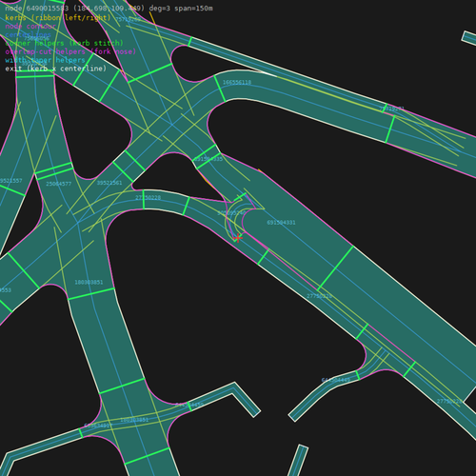
Task: Click the 'width-taper helpers' legend entry
Action: tap(45, 60)
